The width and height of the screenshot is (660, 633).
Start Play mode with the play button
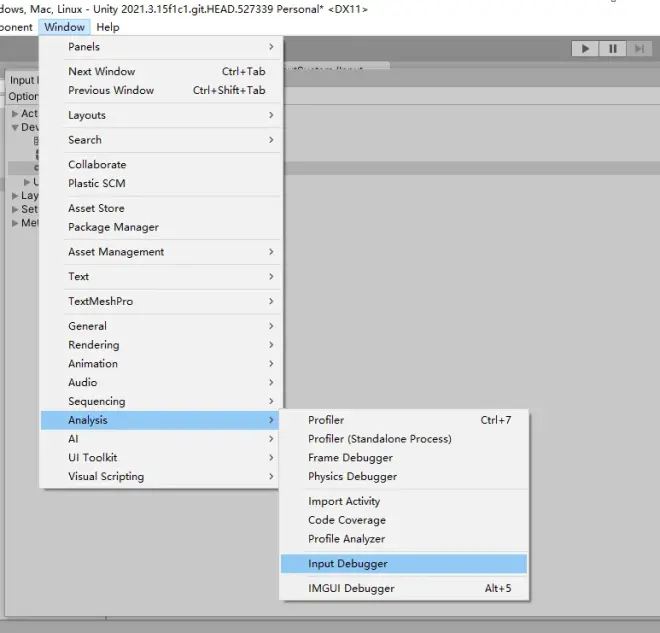coord(585,48)
